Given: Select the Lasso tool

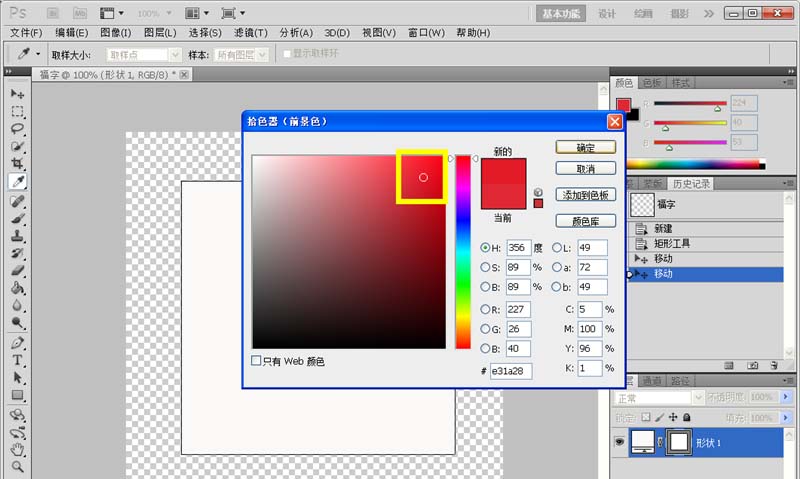Looking at the screenshot, I should click(17, 129).
